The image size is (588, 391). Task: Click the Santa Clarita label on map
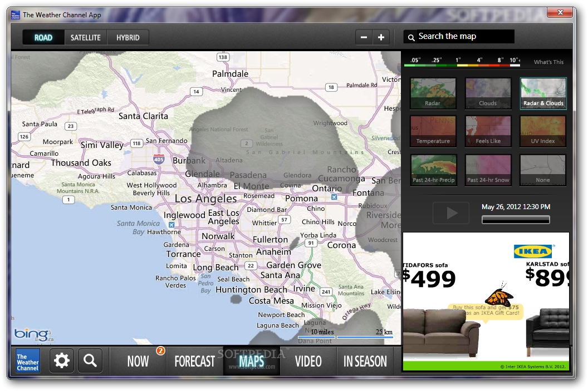143,116
